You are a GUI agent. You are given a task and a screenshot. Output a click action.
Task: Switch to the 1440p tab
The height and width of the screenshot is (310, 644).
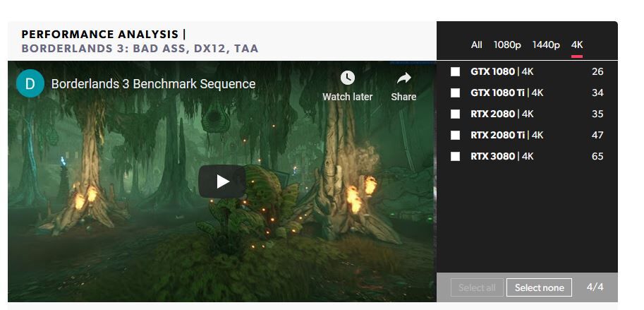(546, 44)
